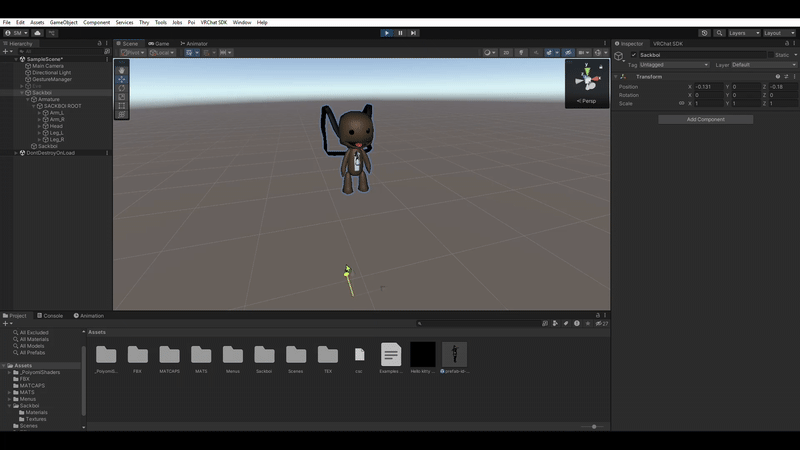This screenshot has width=800, height=450.
Task: Open the Tag Untagged dropdown
Action: pyautogui.click(x=674, y=65)
